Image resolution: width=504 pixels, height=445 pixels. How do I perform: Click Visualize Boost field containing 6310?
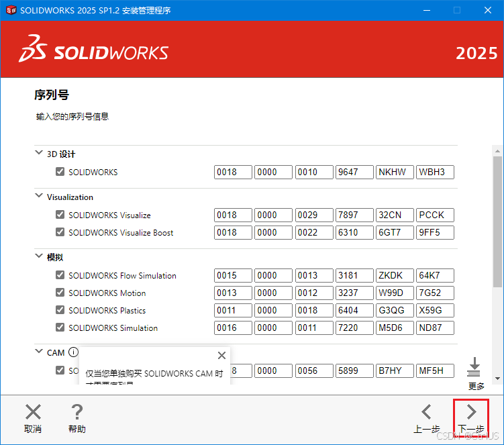coord(354,232)
